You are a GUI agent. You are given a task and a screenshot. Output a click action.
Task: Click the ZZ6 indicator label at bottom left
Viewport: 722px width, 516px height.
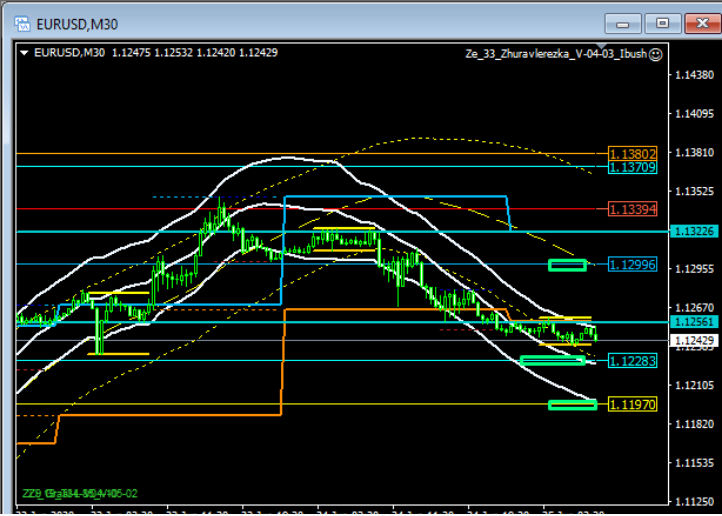point(80,493)
